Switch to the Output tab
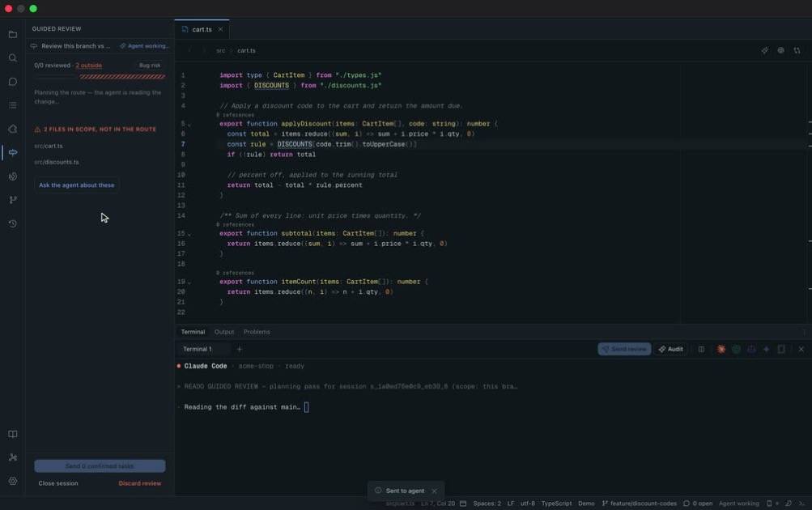Screen dimensions: 812x510 tap(224, 332)
